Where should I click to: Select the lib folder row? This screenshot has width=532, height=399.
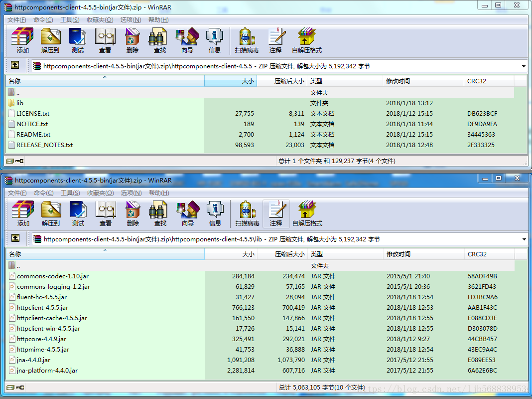[261, 103]
